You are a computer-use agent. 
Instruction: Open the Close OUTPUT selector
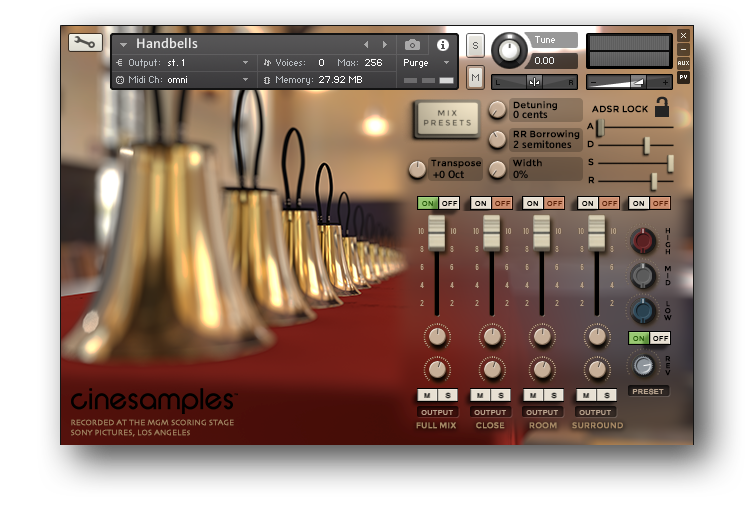[x=490, y=412]
